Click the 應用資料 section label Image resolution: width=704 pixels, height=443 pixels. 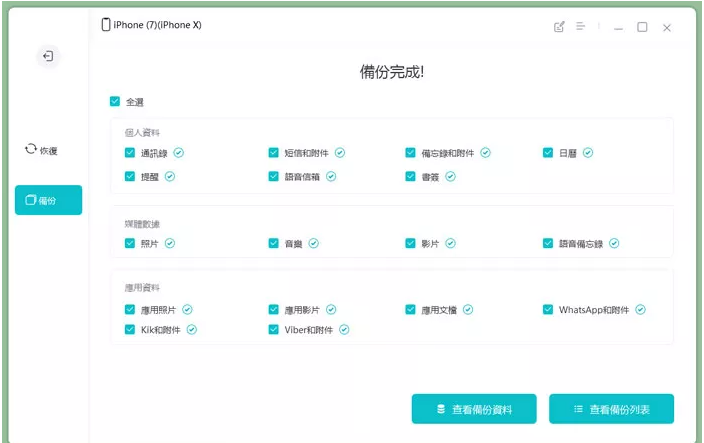point(142,288)
